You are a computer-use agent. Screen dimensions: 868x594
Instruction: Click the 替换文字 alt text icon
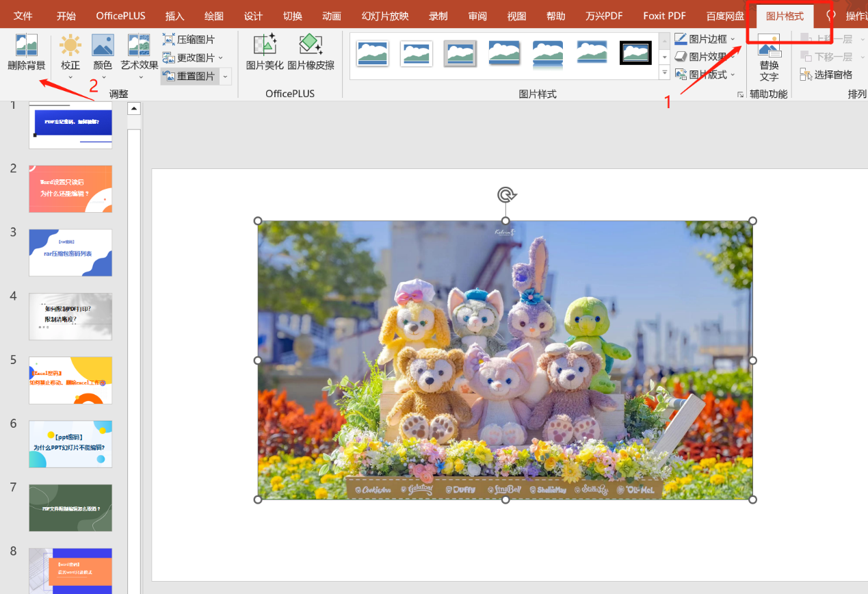tap(769, 57)
